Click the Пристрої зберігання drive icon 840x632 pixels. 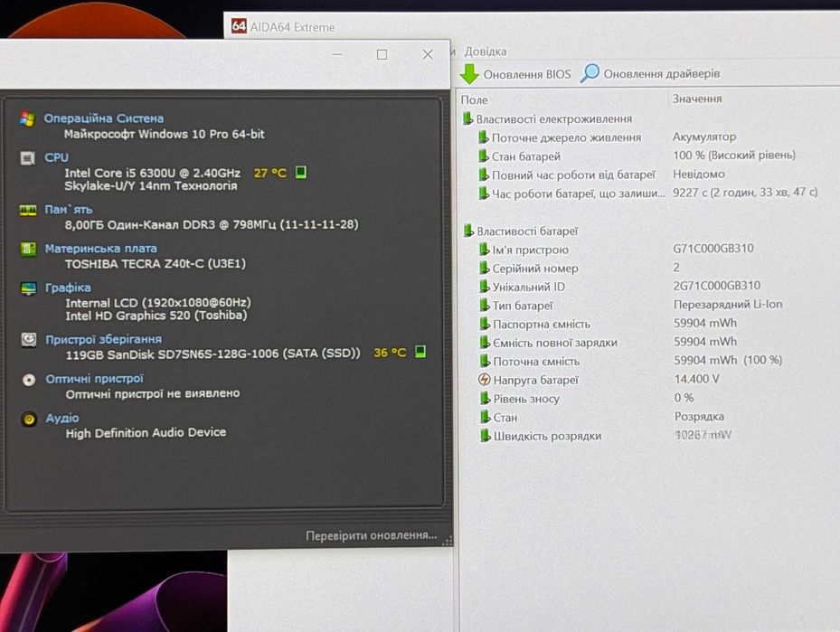pos(29,340)
